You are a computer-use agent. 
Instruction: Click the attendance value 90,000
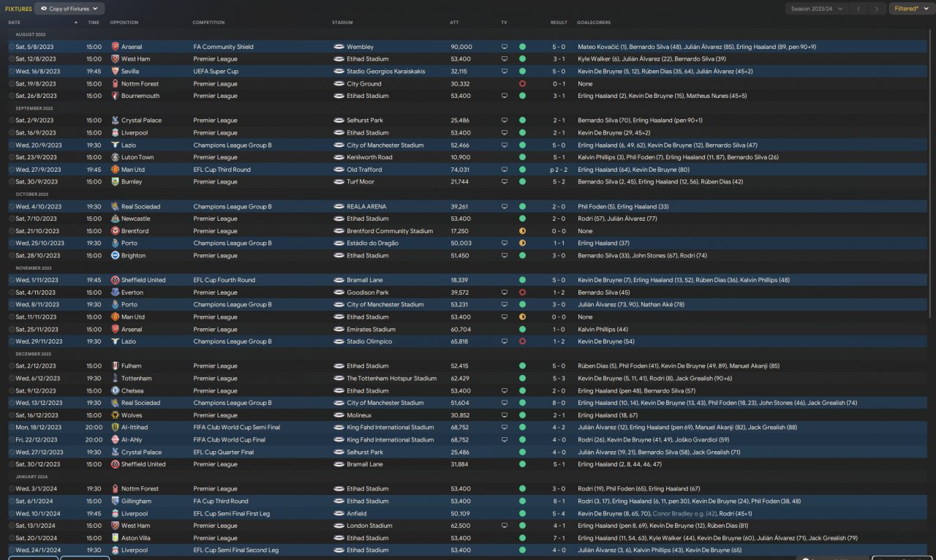pos(461,47)
